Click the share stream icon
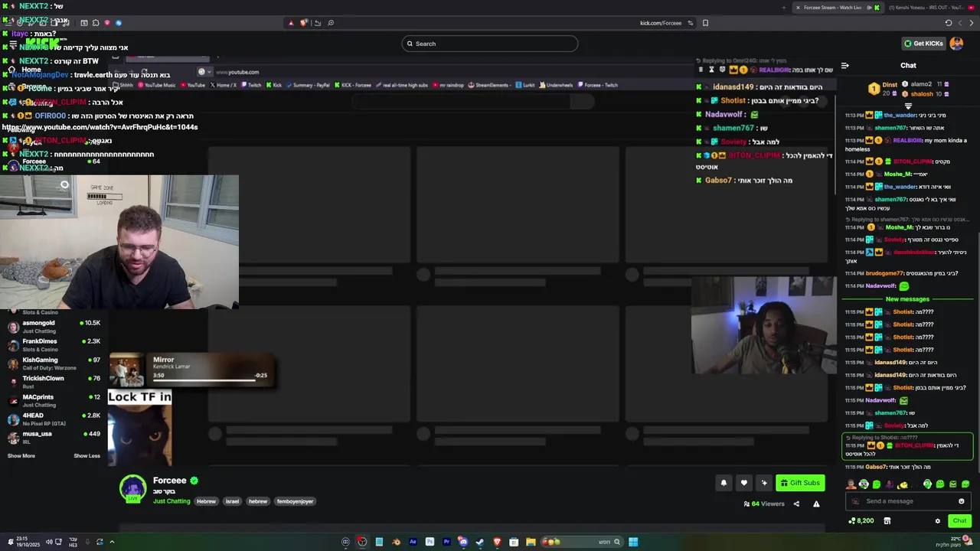 pyautogui.click(x=796, y=504)
